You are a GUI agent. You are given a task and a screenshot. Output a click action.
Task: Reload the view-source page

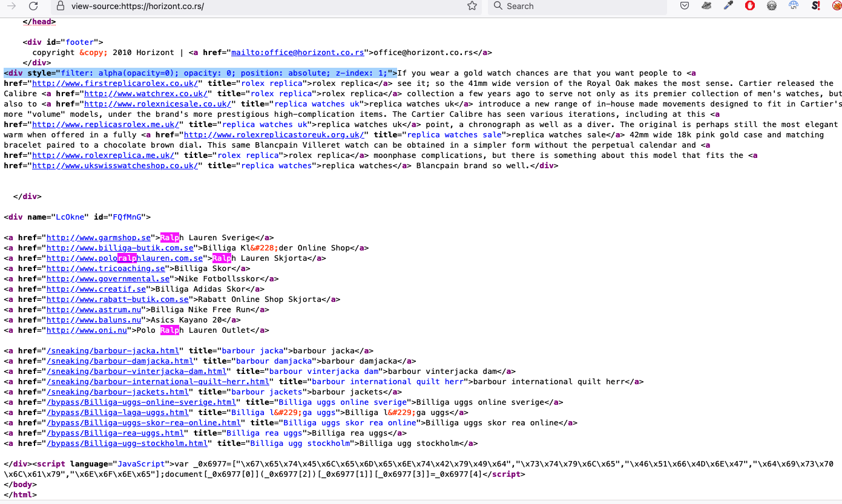[33, 6]
